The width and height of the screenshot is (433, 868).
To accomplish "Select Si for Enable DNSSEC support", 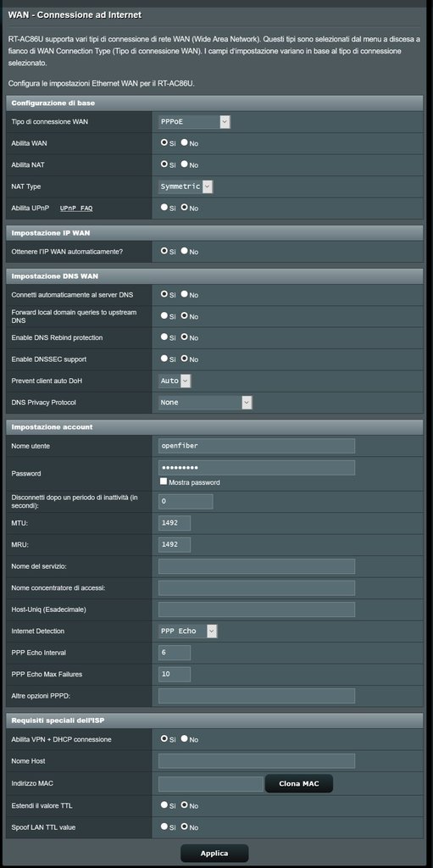I will click(164, 359).
